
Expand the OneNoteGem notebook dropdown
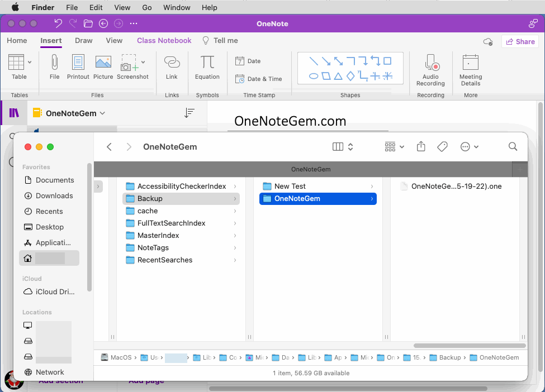point(102,113)
